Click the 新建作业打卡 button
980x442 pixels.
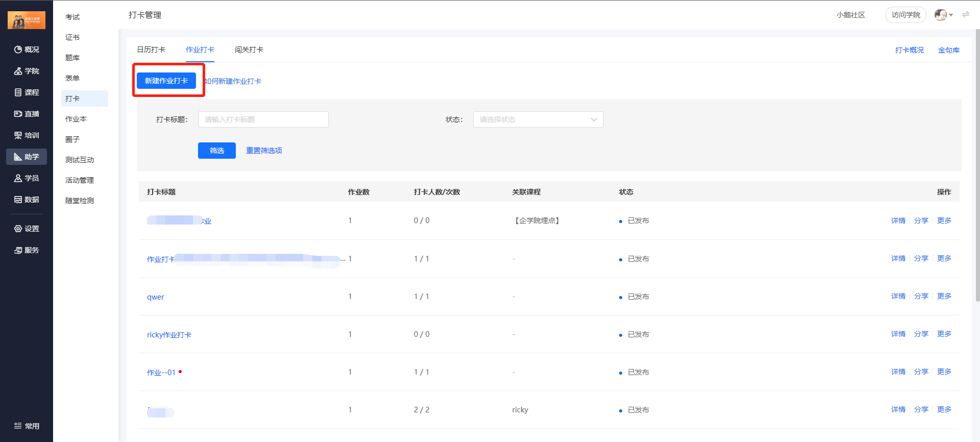166,81
